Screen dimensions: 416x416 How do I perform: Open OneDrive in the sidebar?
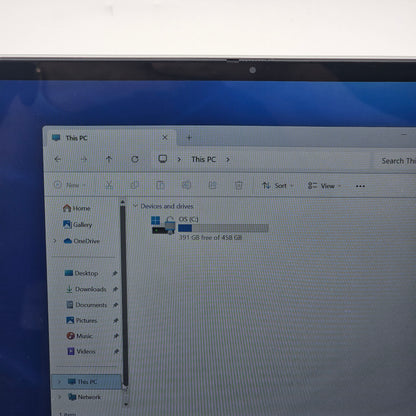point(81,241)
